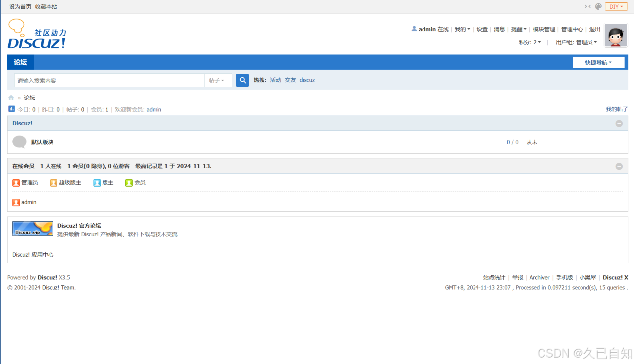This screenshot has width=634, height=364.
Task: Click the bar chart statistics icon
Action: 12,109
